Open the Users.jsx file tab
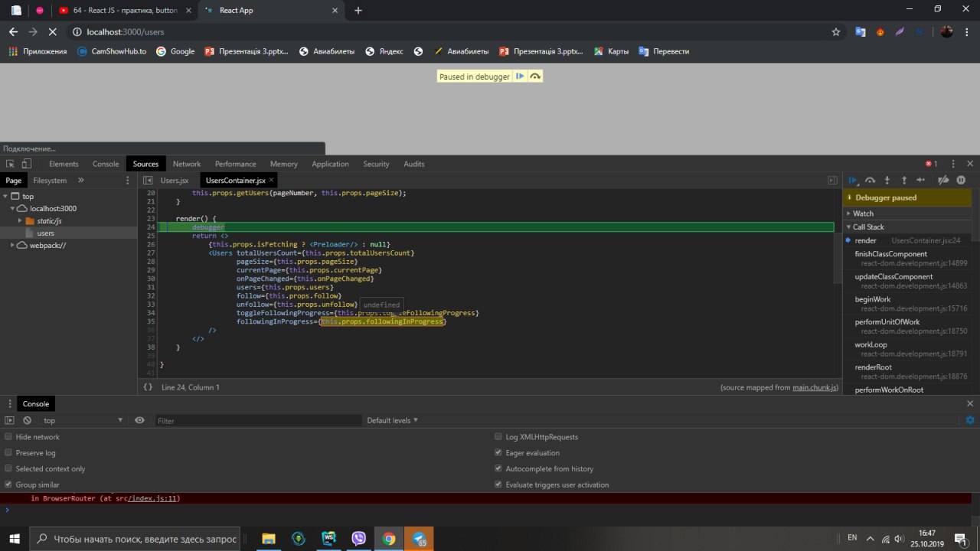The height and width of the screenshot is (551, 980). coord(174,181)
